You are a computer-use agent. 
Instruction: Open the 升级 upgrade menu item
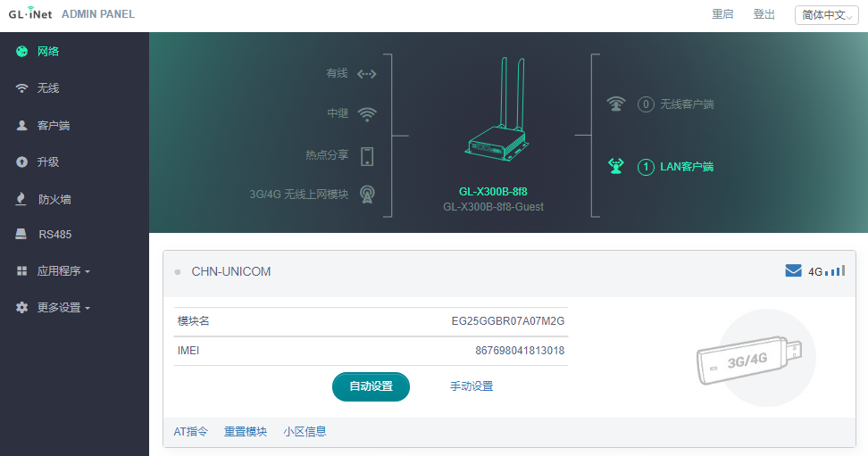[x=47, y=162]
